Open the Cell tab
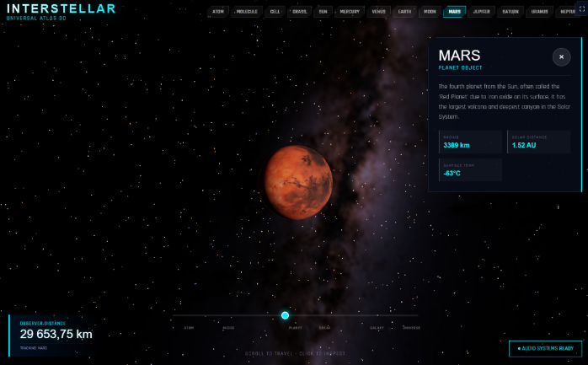588x365 pixels. click(x=275, y=12)
